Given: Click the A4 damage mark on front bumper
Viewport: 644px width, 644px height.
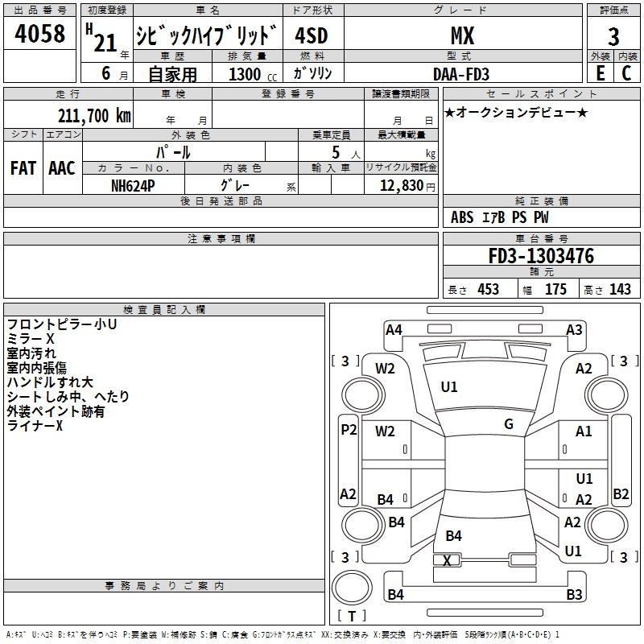Looking at the screenshot, I should click(394, 330).
